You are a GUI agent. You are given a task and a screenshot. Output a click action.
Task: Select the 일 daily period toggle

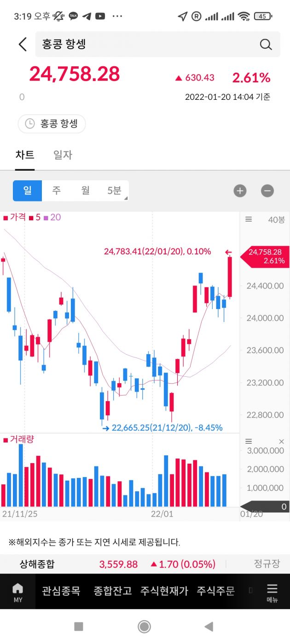[x=27, y=190]
